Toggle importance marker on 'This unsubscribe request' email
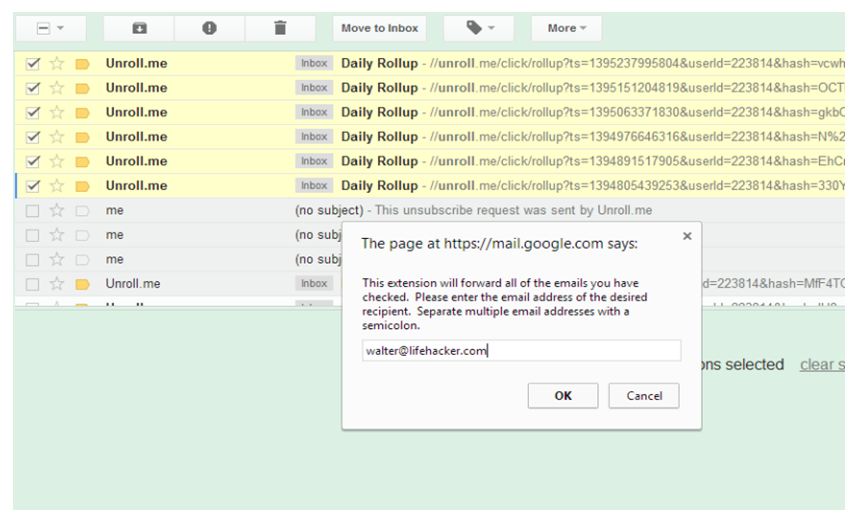Screen dimensions: 852x519 [x=82, y=211]
